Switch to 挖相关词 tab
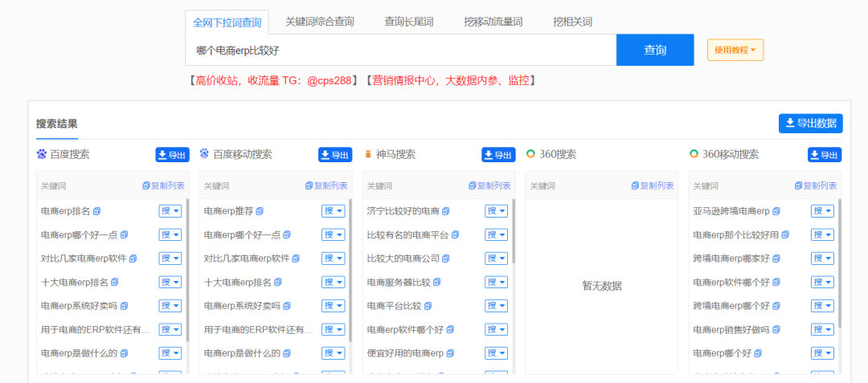 point(572,22)
